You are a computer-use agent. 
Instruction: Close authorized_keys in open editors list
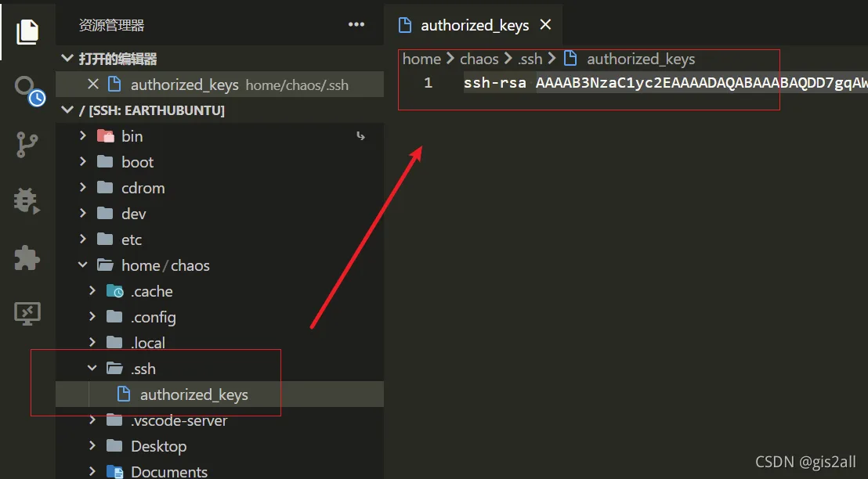click(93, 84)
